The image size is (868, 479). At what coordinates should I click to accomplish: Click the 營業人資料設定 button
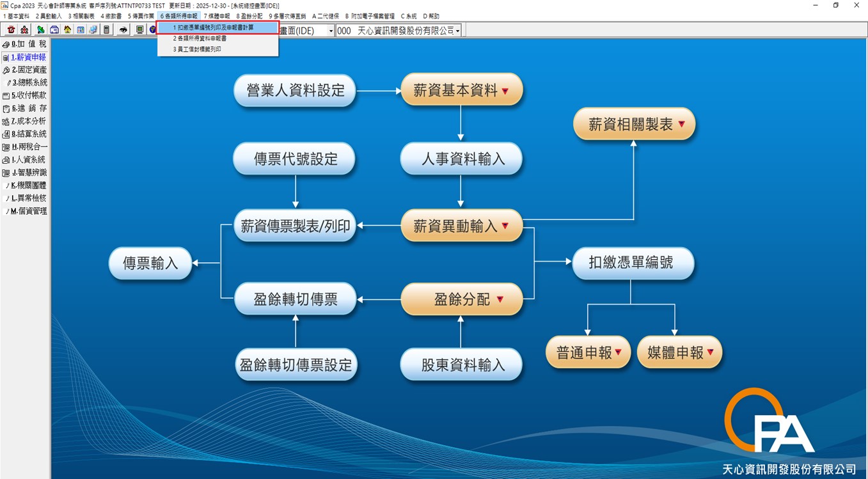(295, 90)
